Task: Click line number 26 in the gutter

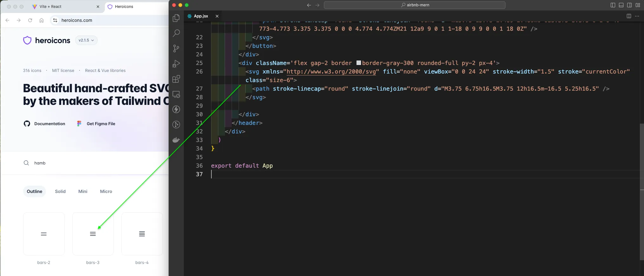Action: coord(199,72)
